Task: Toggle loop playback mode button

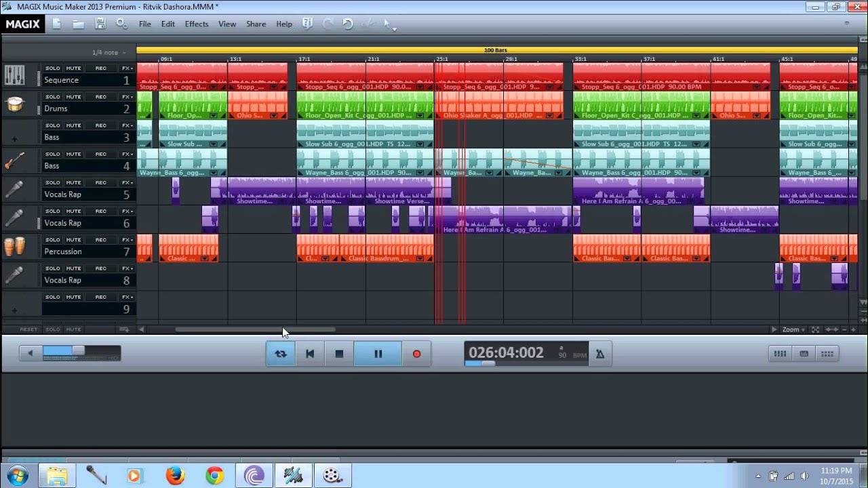Action: click(x=281, y=354)
